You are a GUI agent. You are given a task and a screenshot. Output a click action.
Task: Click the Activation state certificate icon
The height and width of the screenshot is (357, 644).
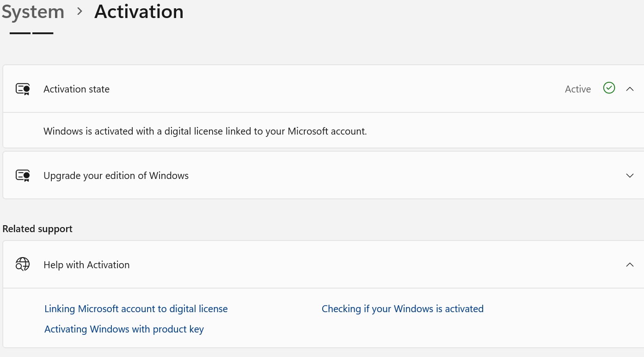(x=22, y=88)
